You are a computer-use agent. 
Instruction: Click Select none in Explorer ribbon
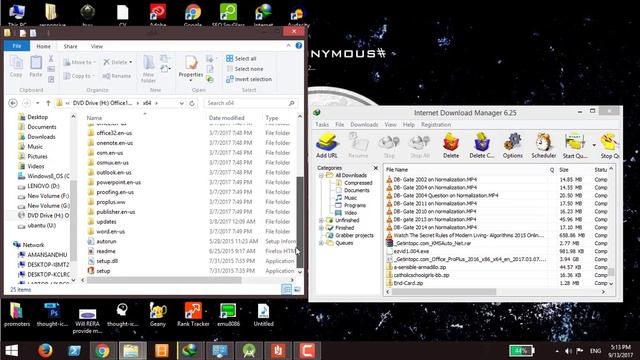pos(244,69)
